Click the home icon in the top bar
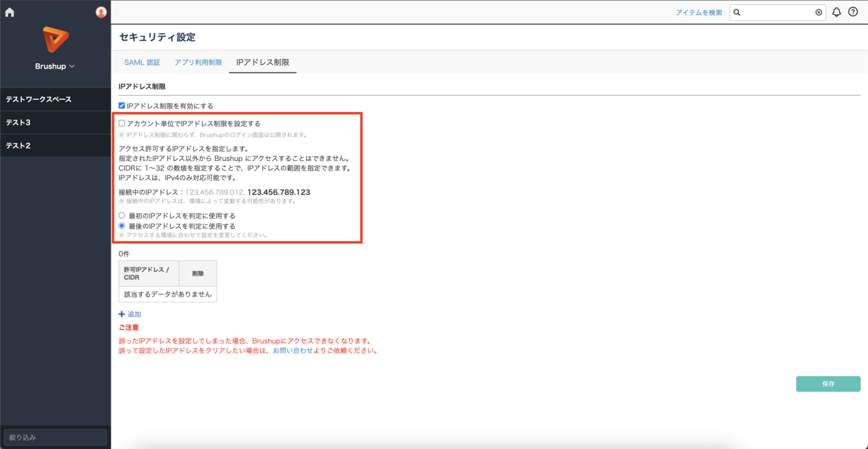 pyautogui.click(x=9, y=11)
